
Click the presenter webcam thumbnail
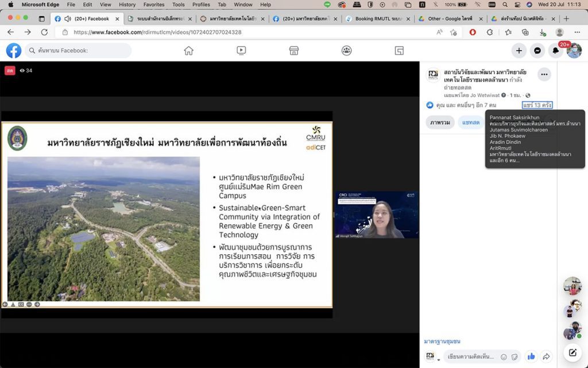click(x=376, y=215)
